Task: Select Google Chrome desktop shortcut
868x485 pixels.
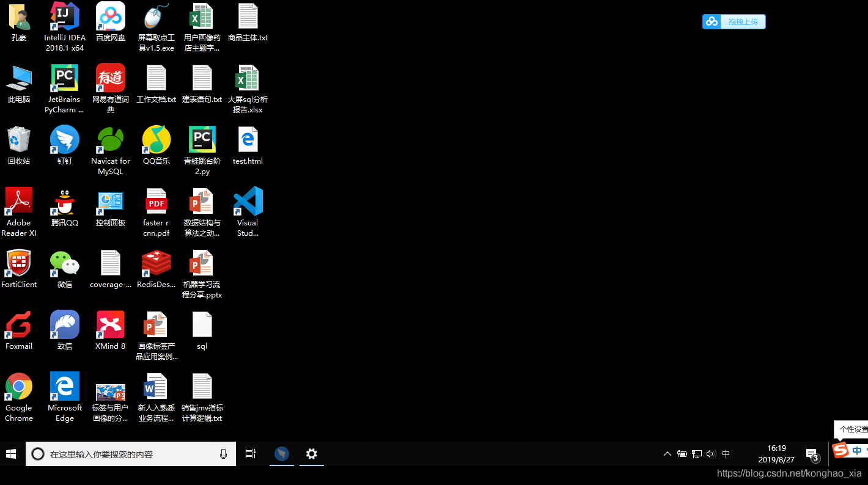Action: pos(19,397)
